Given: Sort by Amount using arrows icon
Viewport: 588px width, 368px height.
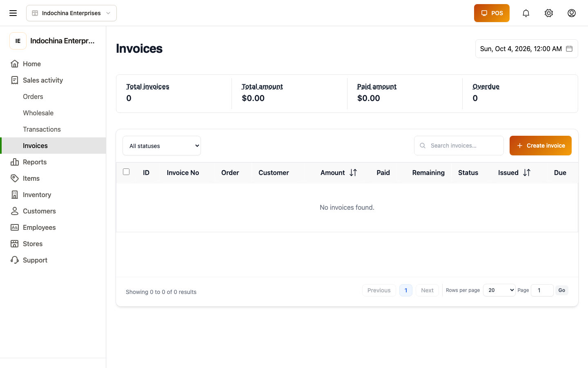Looking at the screenshot, I should (353, 173).
